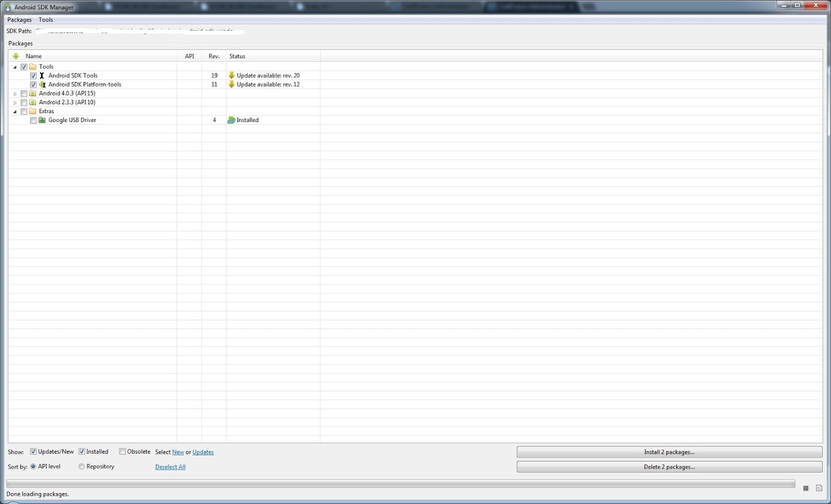Click the update arrow icon for rev. 20

pos(232,75)
